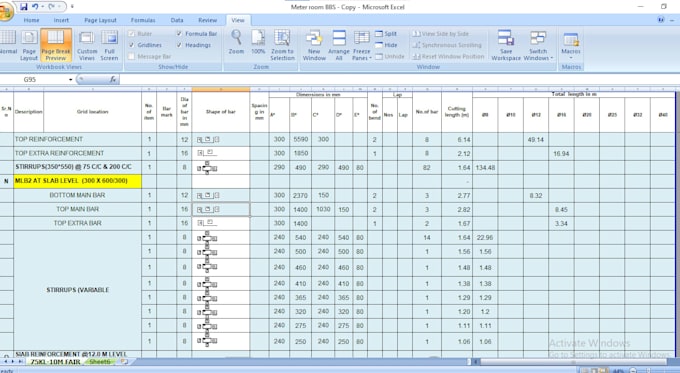
Task: Redo the last undone action
Action: tap(52, 7)
